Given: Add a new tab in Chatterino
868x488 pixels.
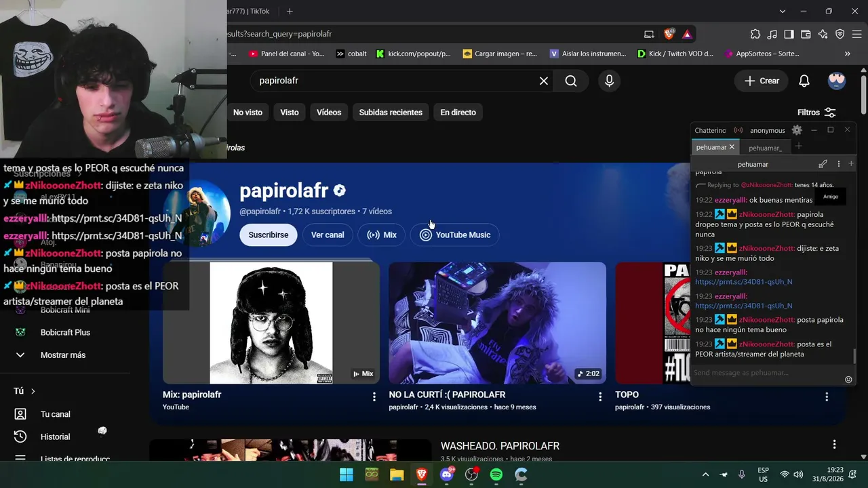Looking at the screenshot, I should [x=798, y=146].
